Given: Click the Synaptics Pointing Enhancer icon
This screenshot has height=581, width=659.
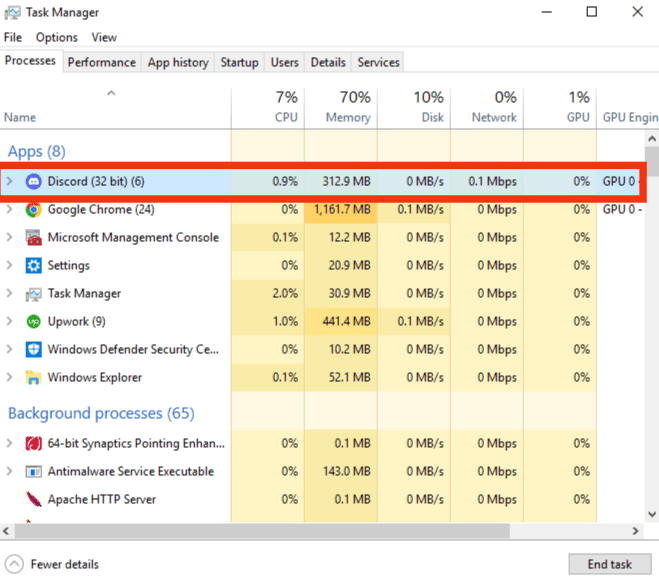Looking at the screenshot, I should point(34,444).
